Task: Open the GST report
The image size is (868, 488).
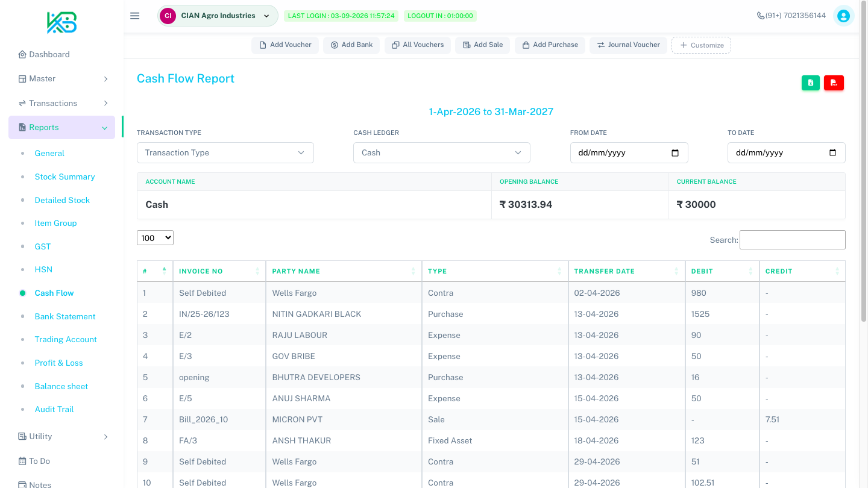Action: coord(43,246)
